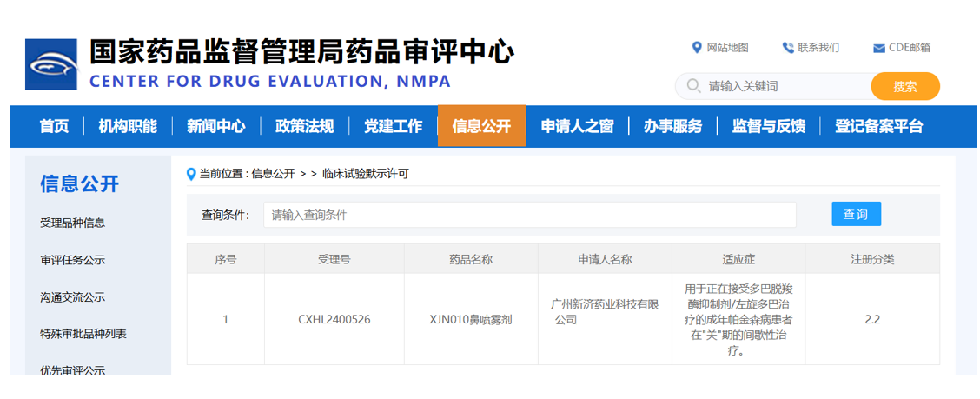
Task: Click the 国家药品监督管理局药品审评中心 site title
Action: coord(301,52)
